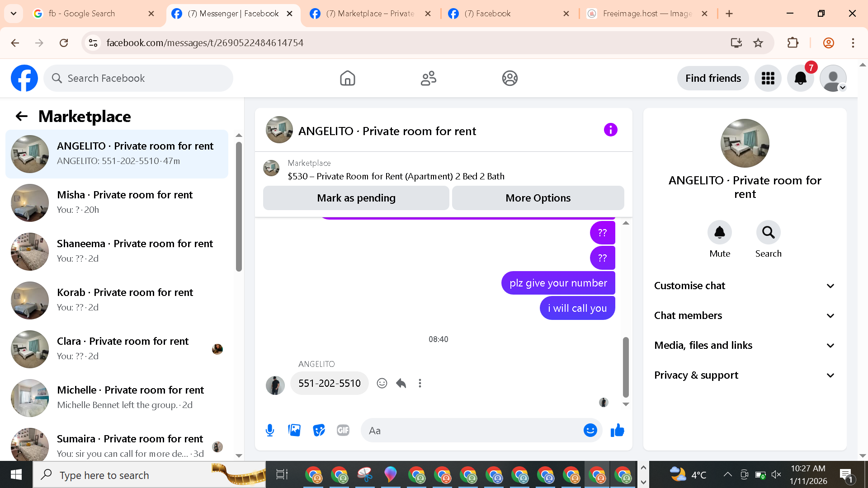Open the ANGELITO chat header title
Screen dimensions: 868x488
pos(387,131)
